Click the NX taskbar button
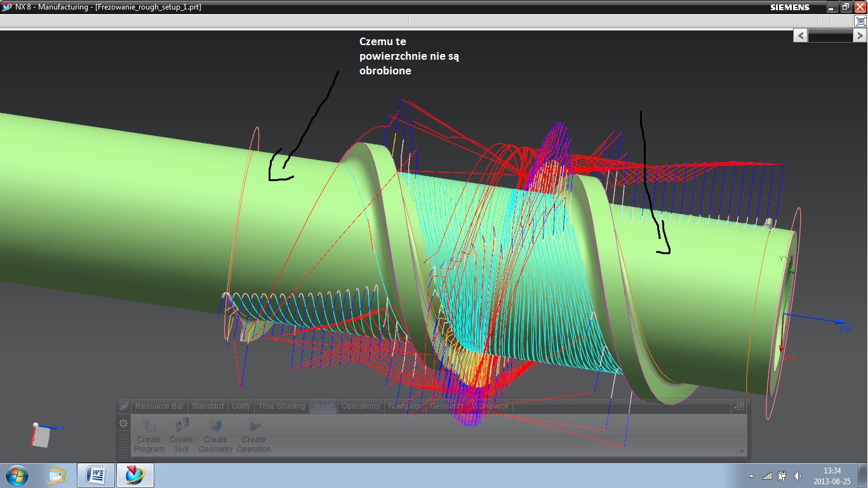Screen dimensions: 868x488 tap(135, 475)
